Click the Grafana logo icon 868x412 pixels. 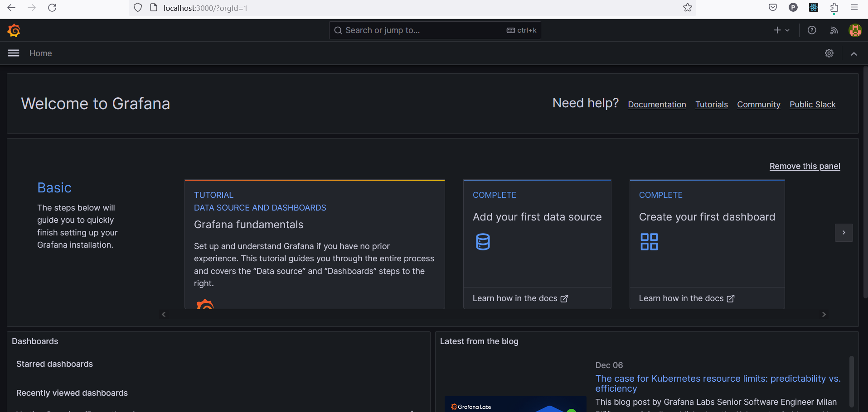(x=14, y=30)
